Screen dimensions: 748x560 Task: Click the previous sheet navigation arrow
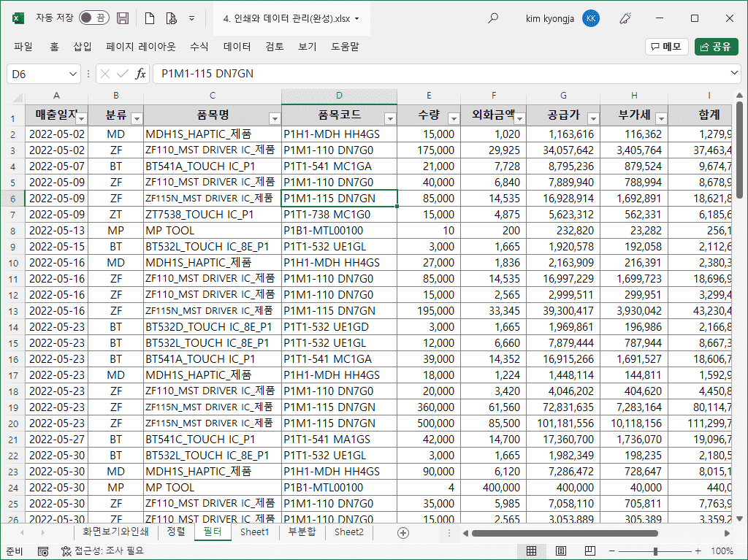click(x=22, y=532)
